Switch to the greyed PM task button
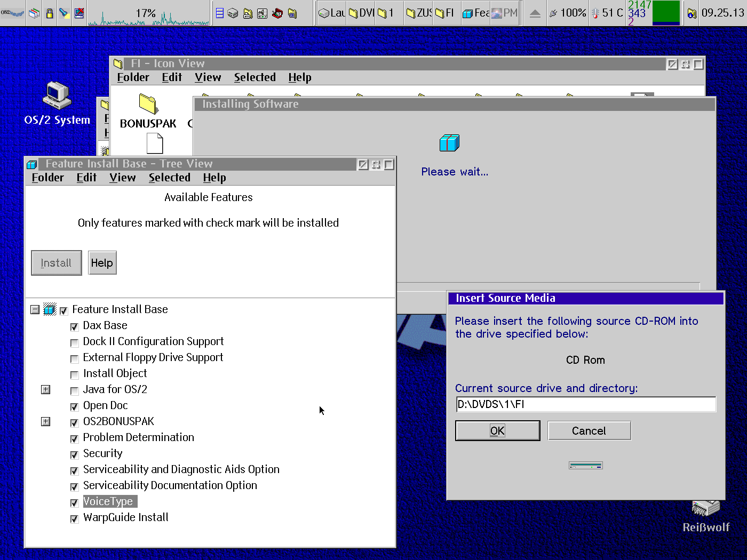The height and width of the screenshot is (560, 747). click(x=504, y=13)
